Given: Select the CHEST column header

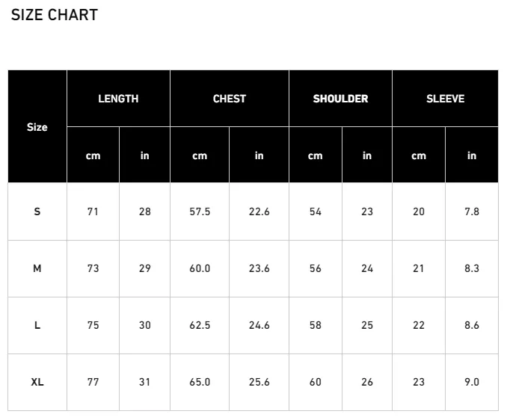Looking at the screenshot, I should (230, 99).
